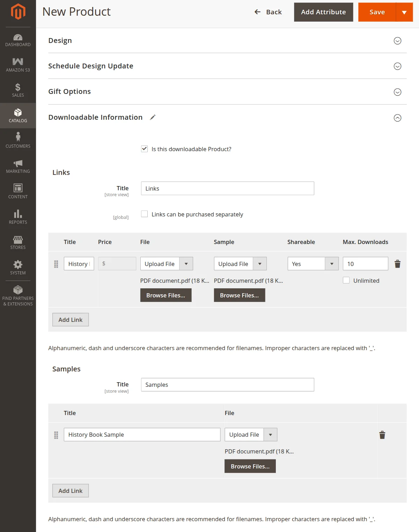Screen dimensions: 419x532
Task: Enable 'Links can be purchased separately'
Action: (x=145, y=214)
